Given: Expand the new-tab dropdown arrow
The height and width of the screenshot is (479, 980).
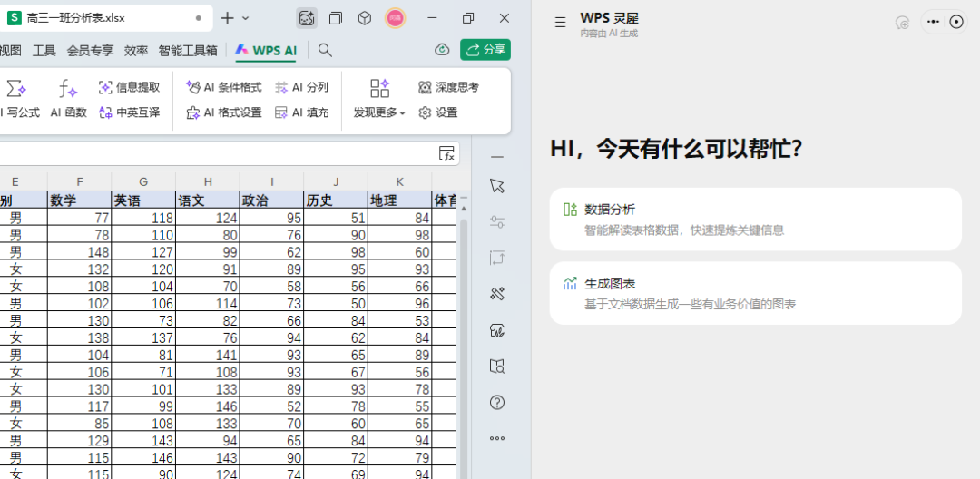Looking at the screenshot, I should pos(246,18).
